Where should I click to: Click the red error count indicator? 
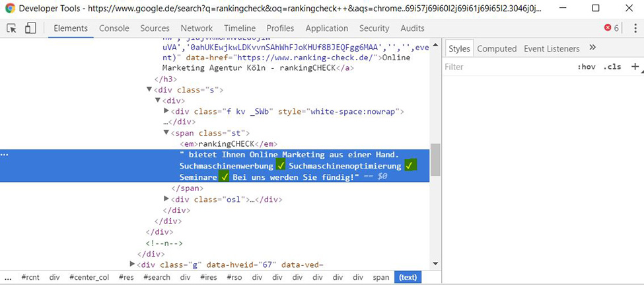coord(611,28)
